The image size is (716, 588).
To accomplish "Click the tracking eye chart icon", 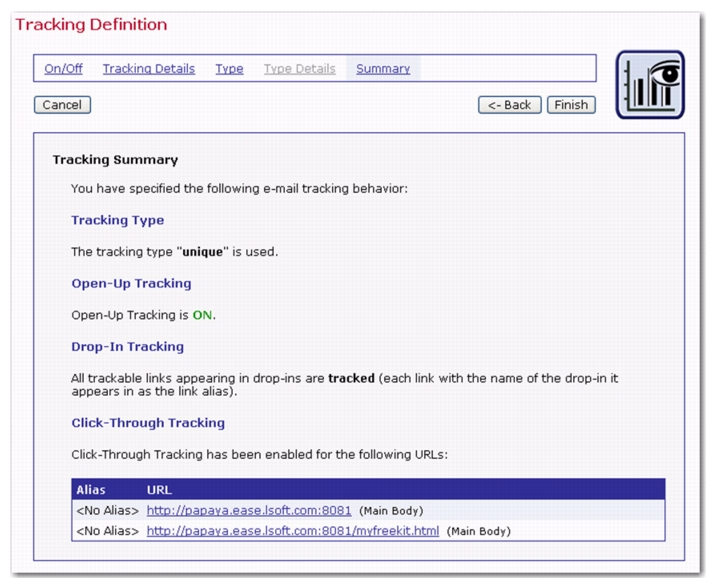I will (650, 85).
